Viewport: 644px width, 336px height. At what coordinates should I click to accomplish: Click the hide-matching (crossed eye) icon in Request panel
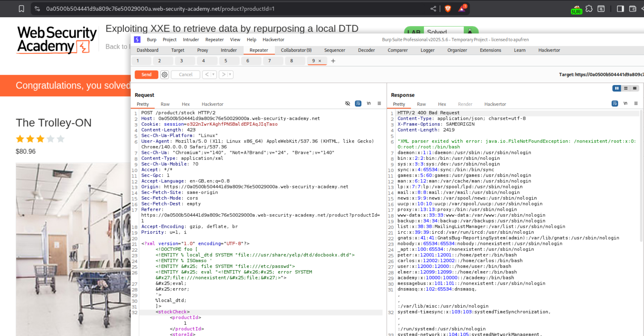click(x=348, y=103)
